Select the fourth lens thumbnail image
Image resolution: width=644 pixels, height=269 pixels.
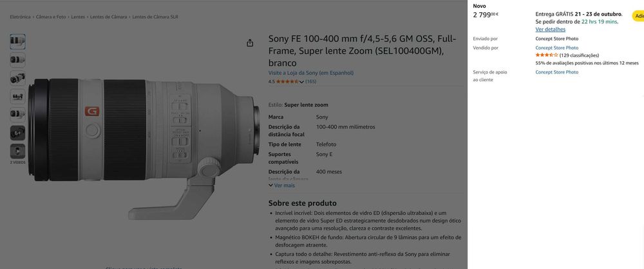coord(17,96)
